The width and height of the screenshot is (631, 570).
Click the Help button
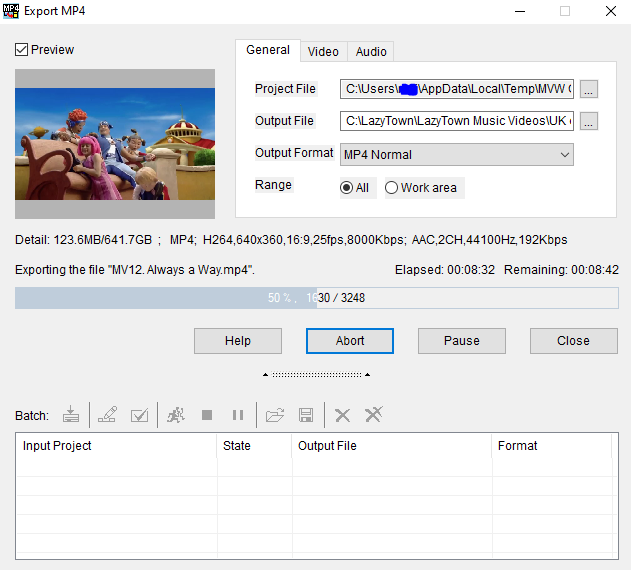click(238, 341)
